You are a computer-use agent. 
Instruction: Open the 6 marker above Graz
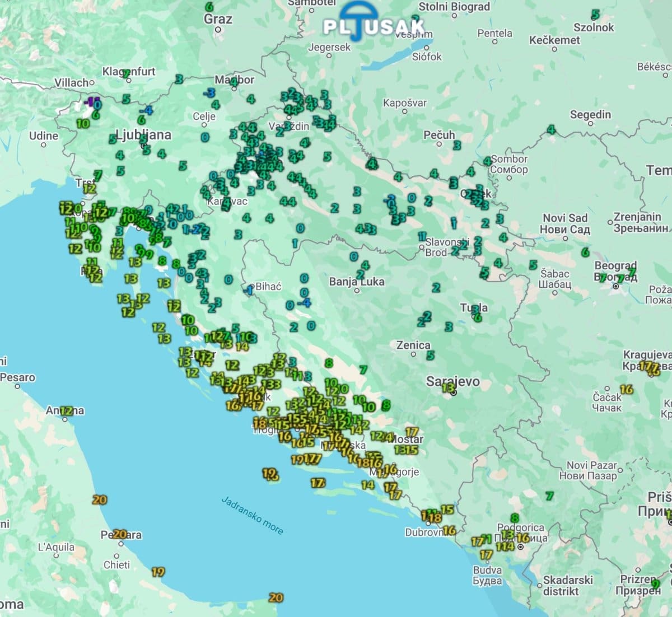tap(209, 7)
